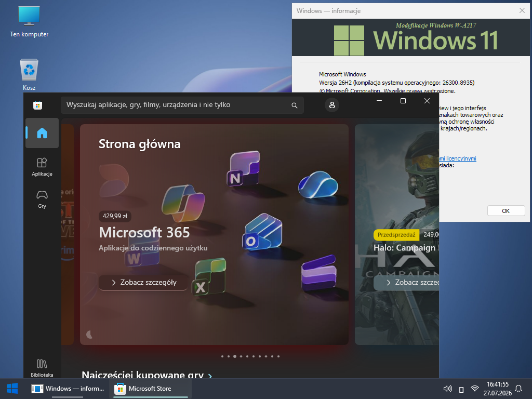The width and height of the screenshot is (532, 399).
Task: Open the Windows Start button
Action: [12, 389]
